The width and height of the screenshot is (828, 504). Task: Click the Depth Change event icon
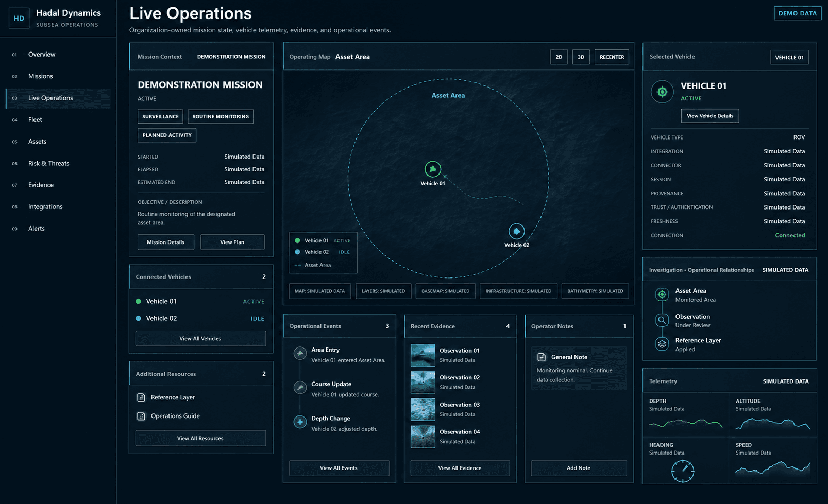click(x=300, y=422)
